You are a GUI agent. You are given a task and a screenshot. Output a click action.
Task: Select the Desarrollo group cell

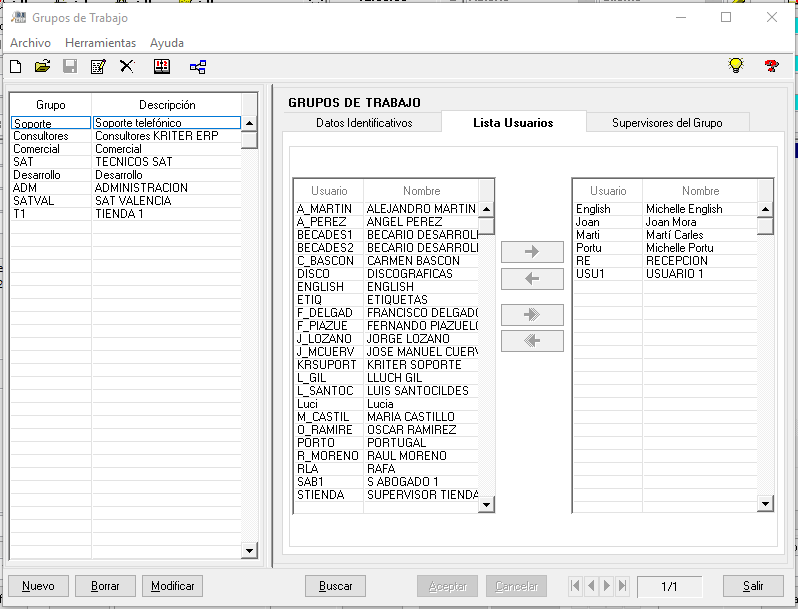[x=51, y=175]
